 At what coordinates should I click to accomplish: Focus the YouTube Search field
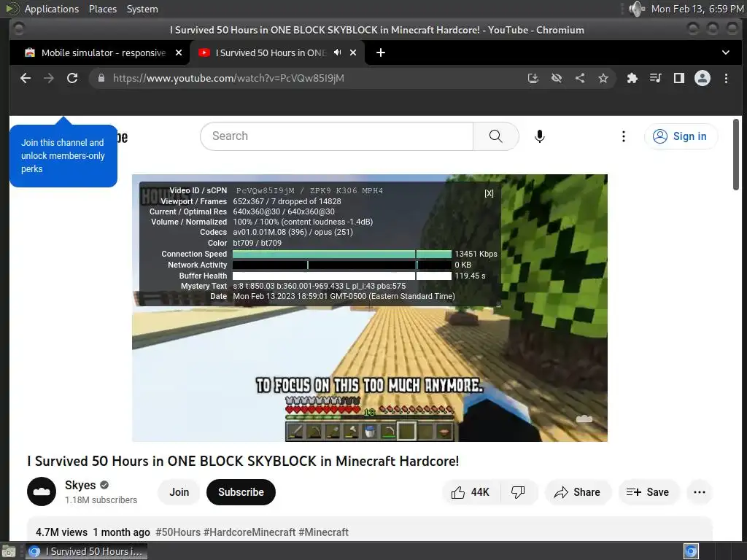click(x=336, y=136)
